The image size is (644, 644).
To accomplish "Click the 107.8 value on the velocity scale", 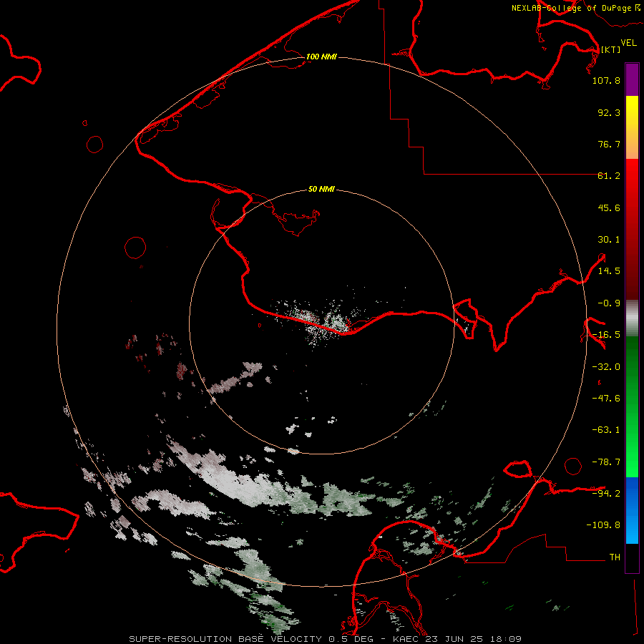I will click(606, 80).
